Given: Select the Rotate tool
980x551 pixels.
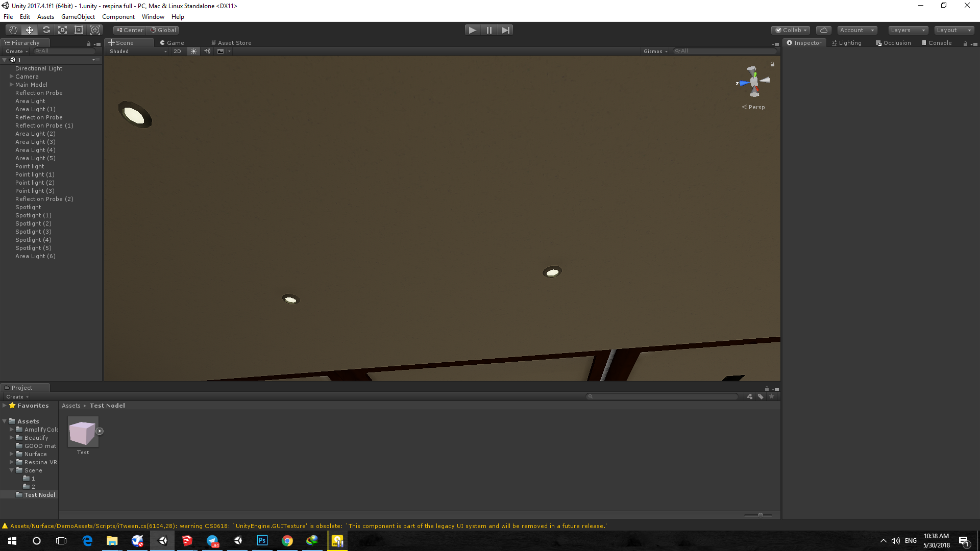Looking at the screenshot, I should [x=46, y=30].
